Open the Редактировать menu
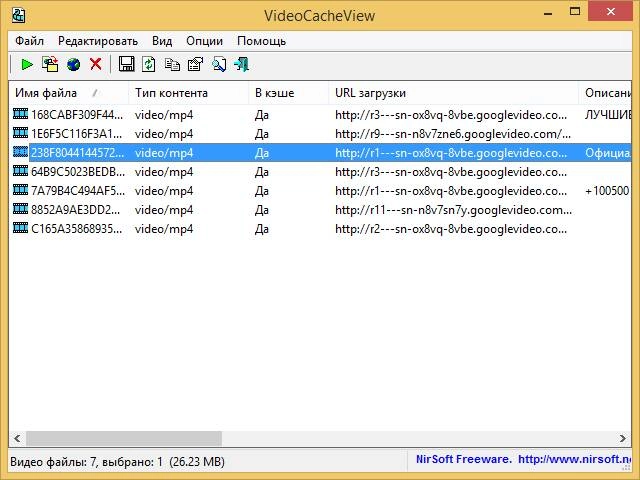Screen dimensions: 640x480 coord(98,41)
